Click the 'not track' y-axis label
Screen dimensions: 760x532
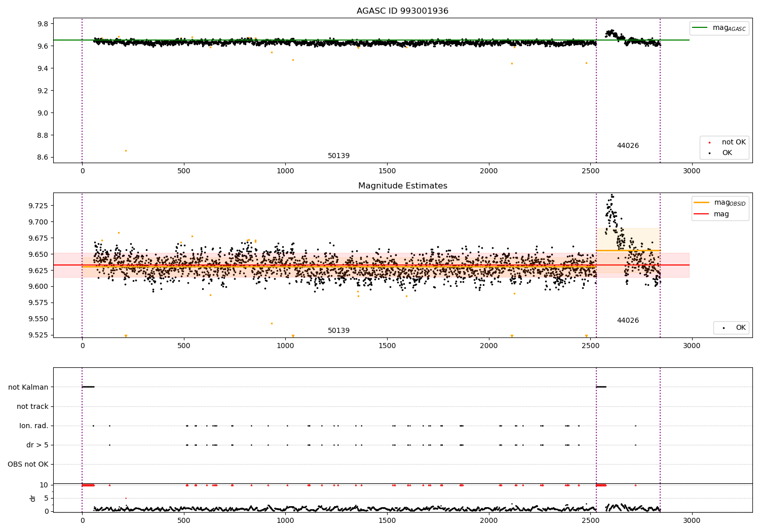tap(32, 406)
